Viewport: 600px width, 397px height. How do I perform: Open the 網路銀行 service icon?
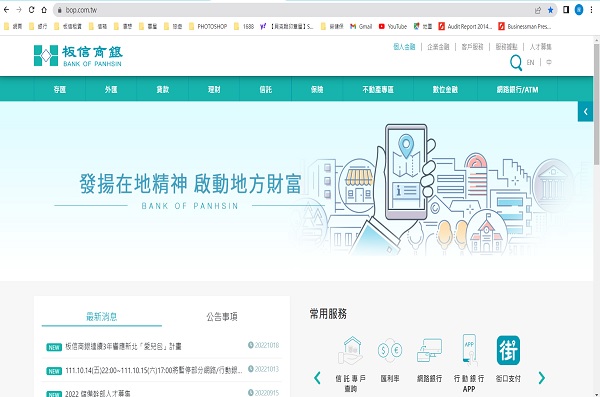(x=429, y=360)
